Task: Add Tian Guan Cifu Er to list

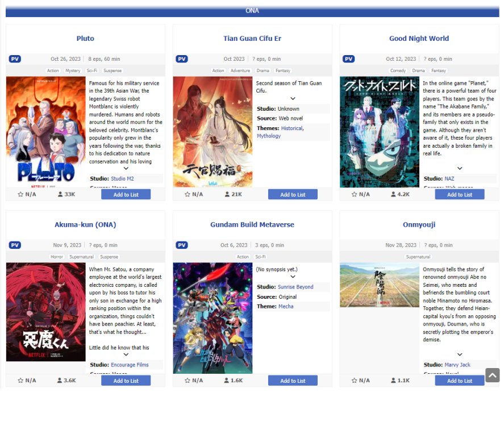Action: coord(293,194)
